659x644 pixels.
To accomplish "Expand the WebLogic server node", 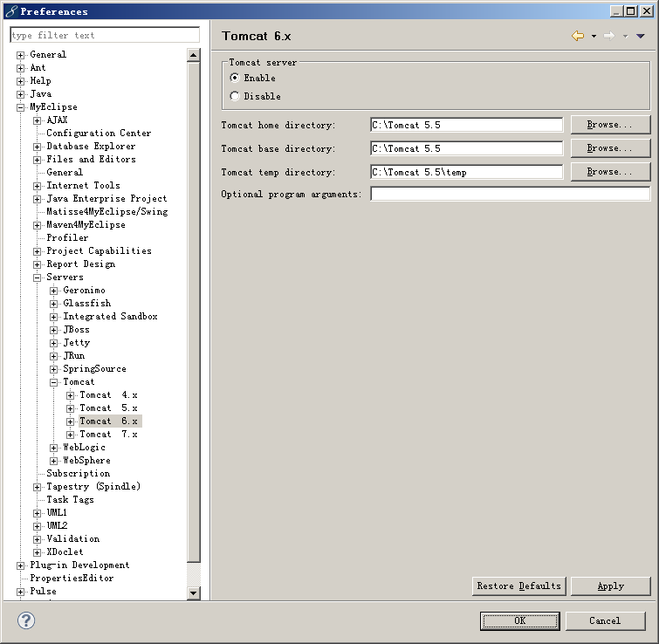I will pyautogui.click(x=53, y=448).
